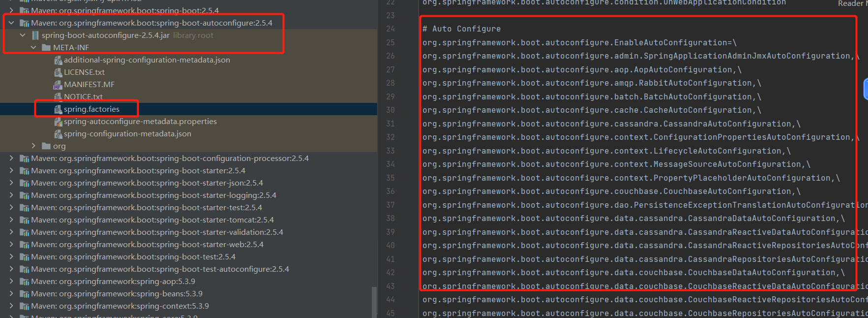The height and width of the screenshot is (318, 868).
Task: Expand the org folder
Action: tap(33, 146)
